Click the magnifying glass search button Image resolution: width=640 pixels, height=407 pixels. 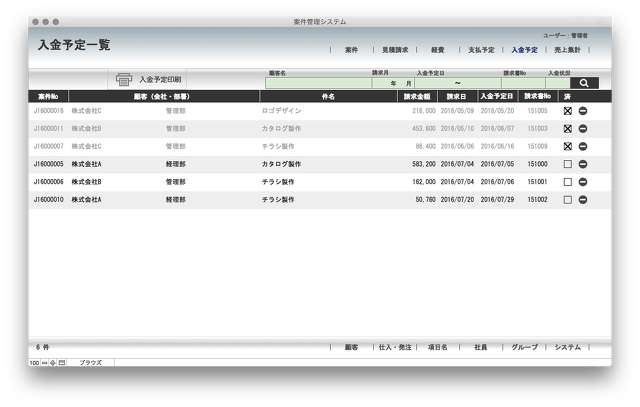(584, 83)
